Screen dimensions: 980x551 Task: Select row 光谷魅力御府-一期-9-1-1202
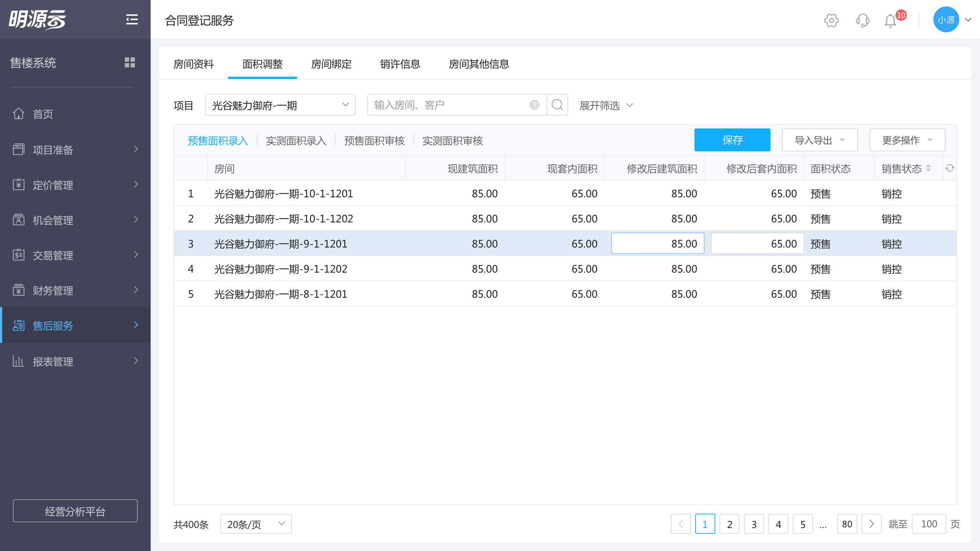[565, 269]
